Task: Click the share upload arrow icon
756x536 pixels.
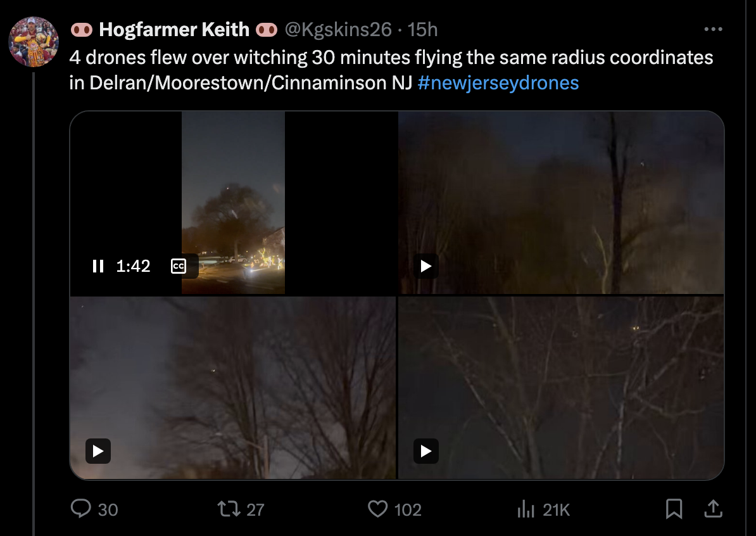Action: point(712,509)
